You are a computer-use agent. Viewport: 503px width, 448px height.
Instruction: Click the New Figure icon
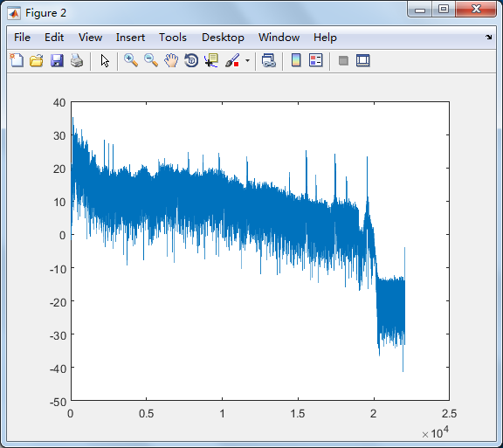coord(17,60)
